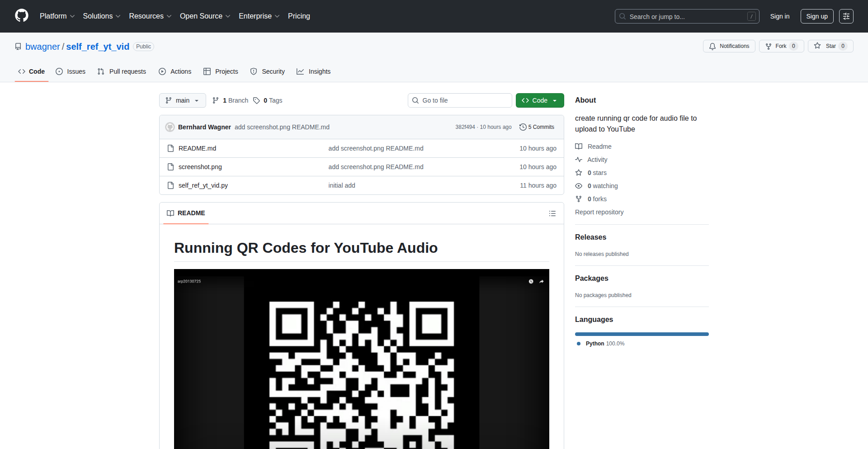868x449 pixels.
Task: Click the Python language color bar
Action: coord(642,334)
